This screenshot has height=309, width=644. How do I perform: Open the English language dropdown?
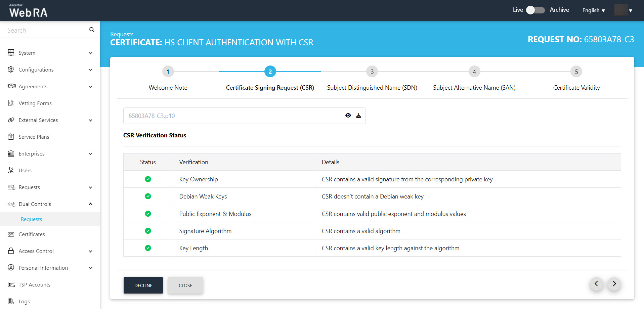[593, 10]
